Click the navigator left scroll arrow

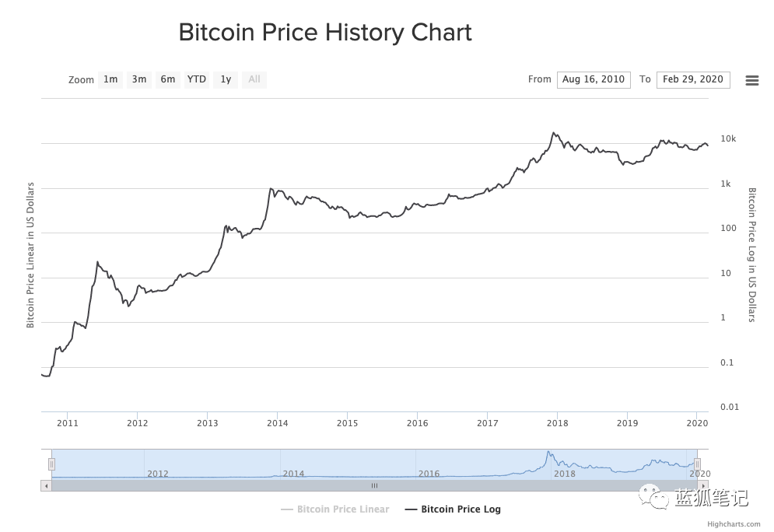coord(47,486)
